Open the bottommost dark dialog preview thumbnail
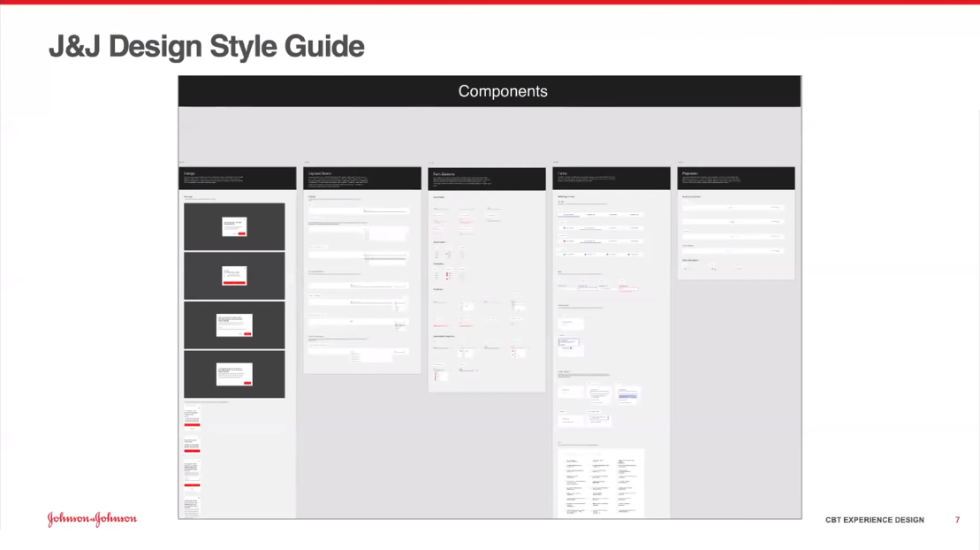 (234, 374)
